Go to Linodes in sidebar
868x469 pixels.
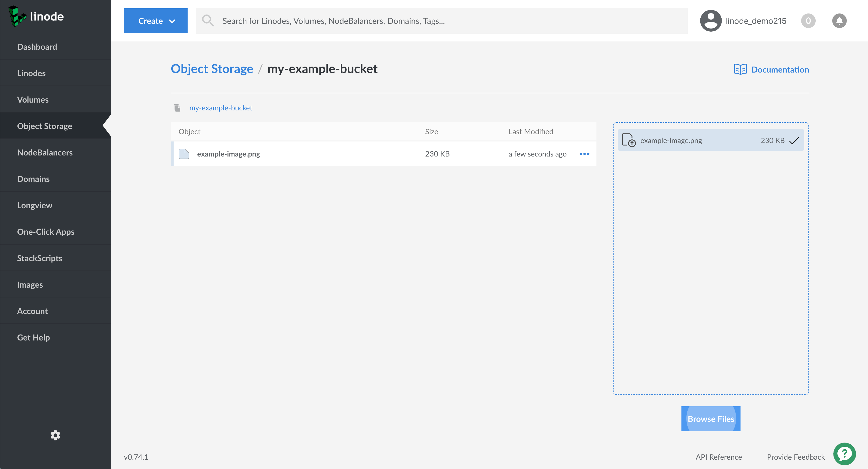pos(31,73)
